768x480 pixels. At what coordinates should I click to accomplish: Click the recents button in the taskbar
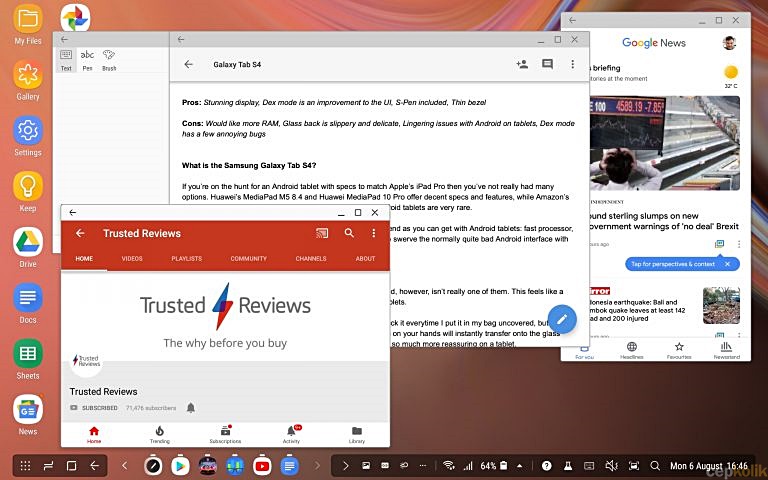(48, 466)
